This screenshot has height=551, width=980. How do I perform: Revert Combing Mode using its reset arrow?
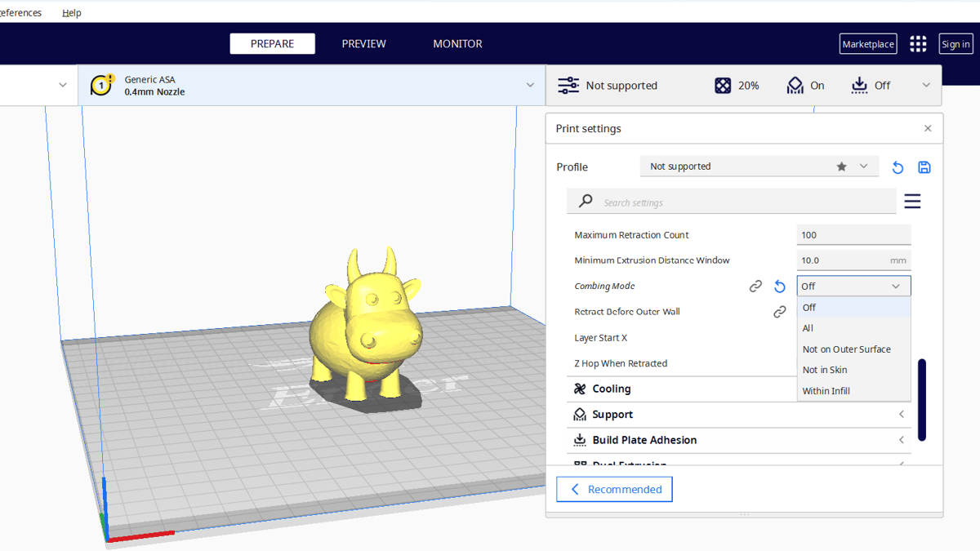click(780, 287)
